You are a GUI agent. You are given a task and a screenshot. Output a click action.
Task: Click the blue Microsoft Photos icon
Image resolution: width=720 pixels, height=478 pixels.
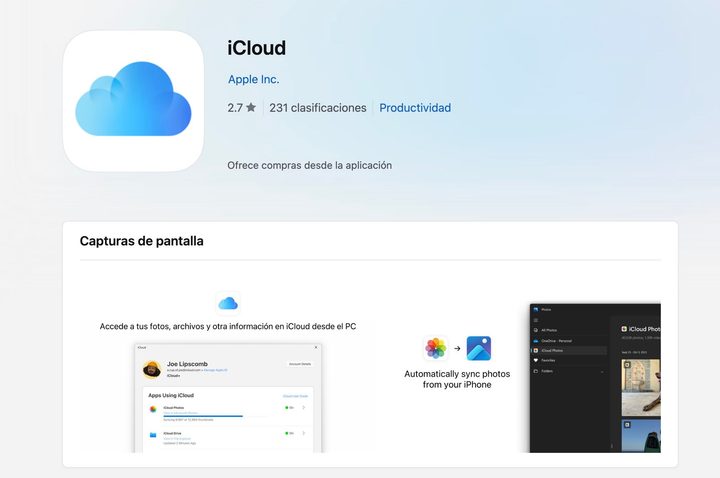(x=478, y=348)
